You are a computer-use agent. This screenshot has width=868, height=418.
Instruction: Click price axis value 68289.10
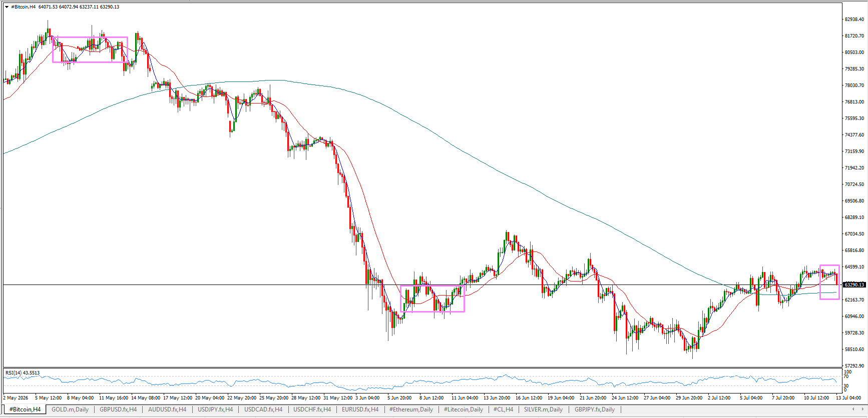[854, 217]
